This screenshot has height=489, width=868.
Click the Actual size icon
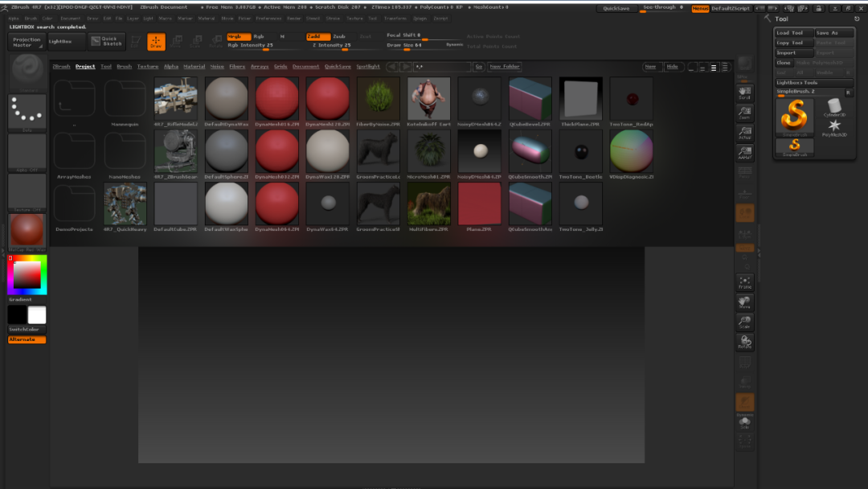tap(744, 133)
